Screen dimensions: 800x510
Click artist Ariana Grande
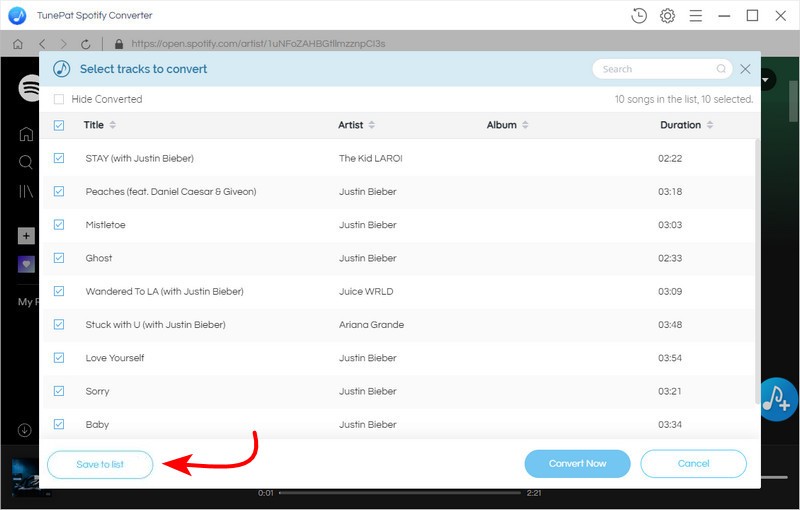click(371, 325)
